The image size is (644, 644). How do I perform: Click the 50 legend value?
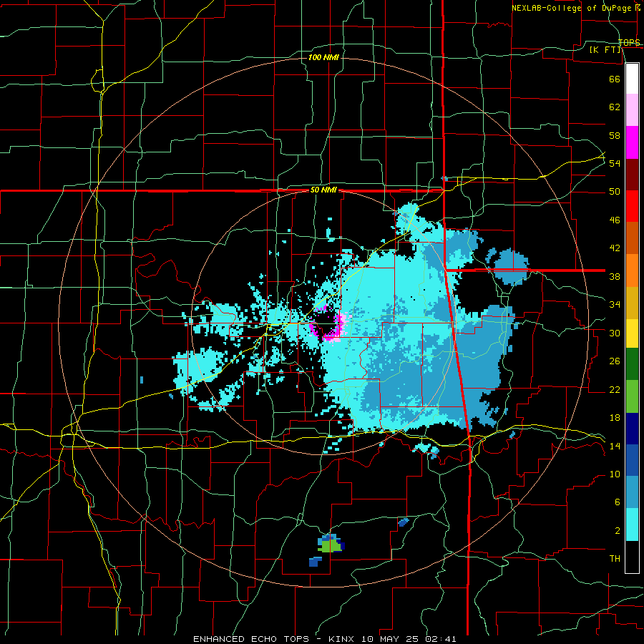pos(615,192)
